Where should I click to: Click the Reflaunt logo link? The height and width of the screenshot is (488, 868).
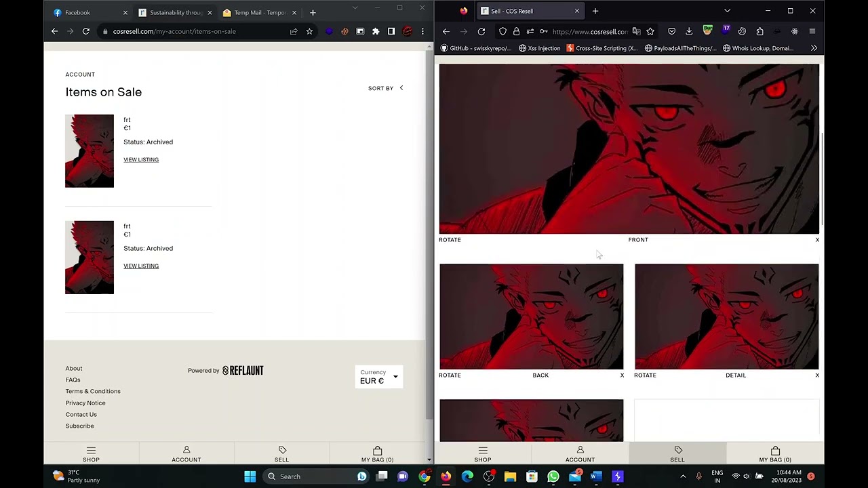(243, 370)
